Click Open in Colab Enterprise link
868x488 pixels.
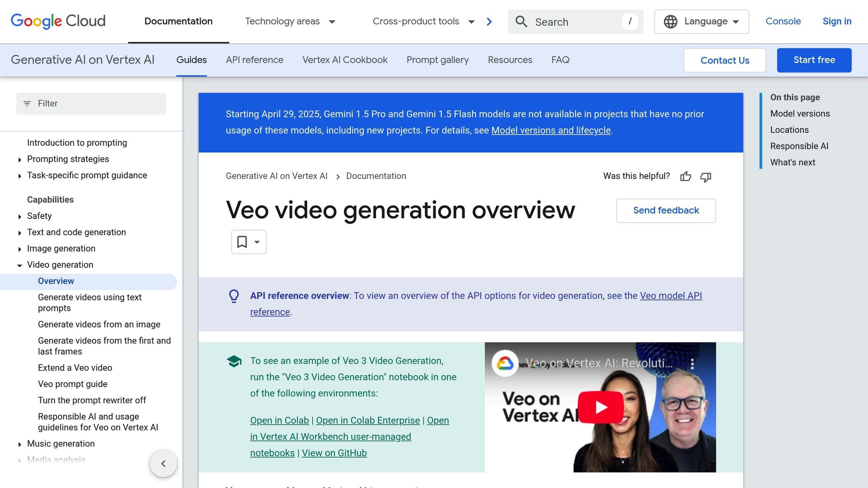click(368, 421)
